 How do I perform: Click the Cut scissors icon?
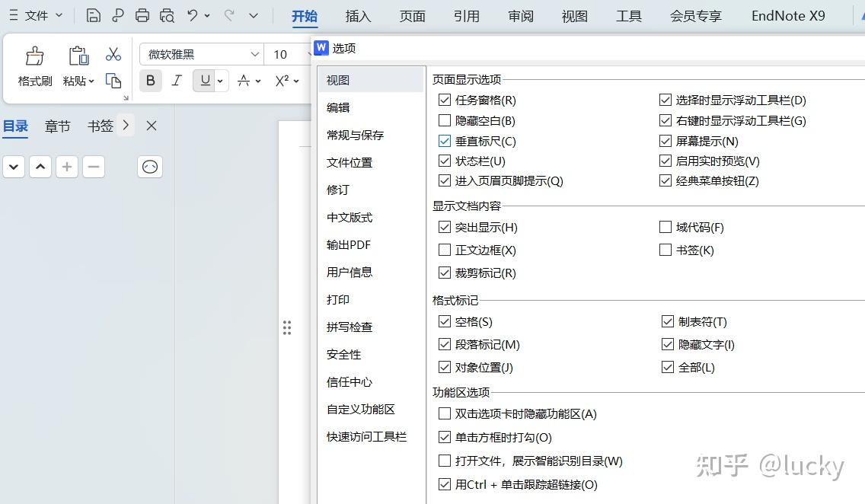tap(113, 54)
